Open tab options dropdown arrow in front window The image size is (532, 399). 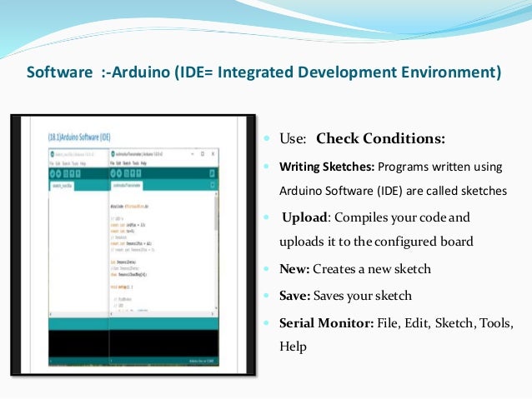(213, 185)
